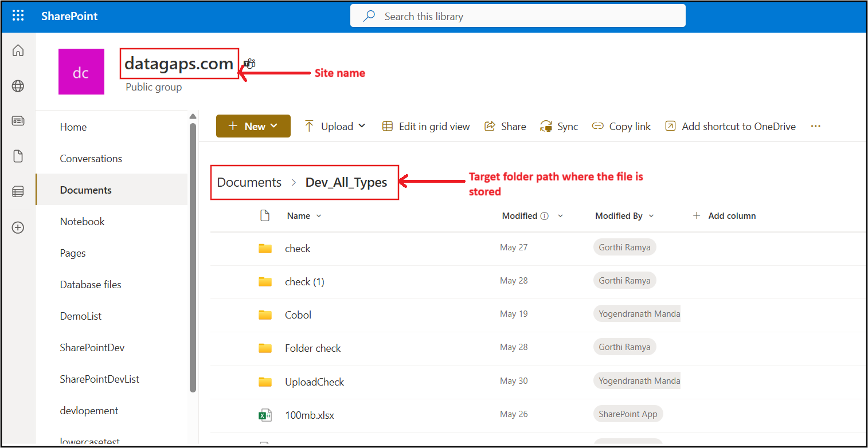Viewport: 868px width, 448px height.
Task: Select Conversations in the site navigation
Action: tap(91, 159)
